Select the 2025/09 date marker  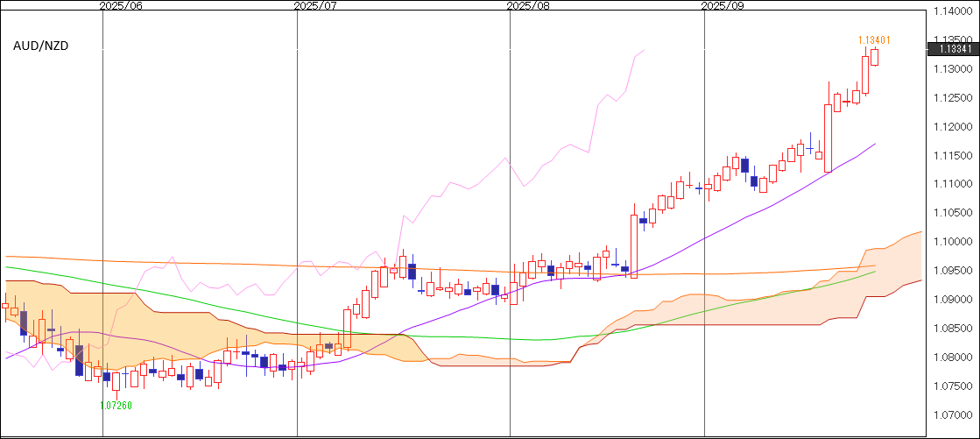tap(723, 5)
